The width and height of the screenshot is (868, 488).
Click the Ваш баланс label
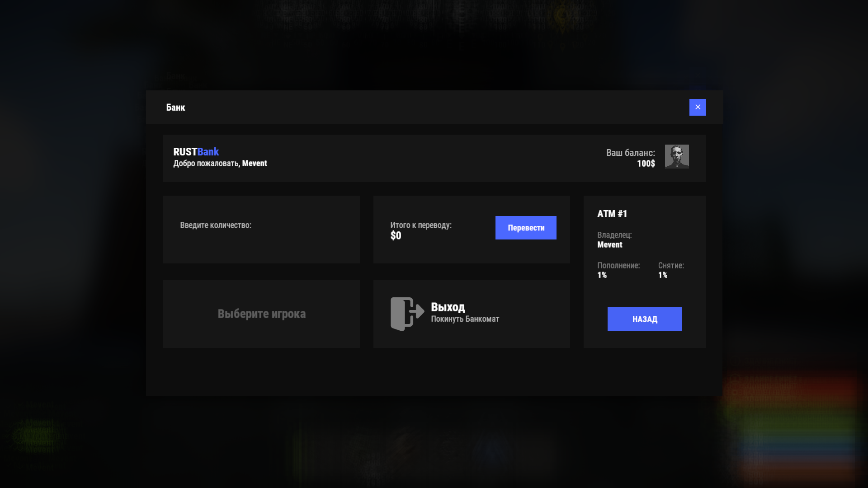pos(630,153)
